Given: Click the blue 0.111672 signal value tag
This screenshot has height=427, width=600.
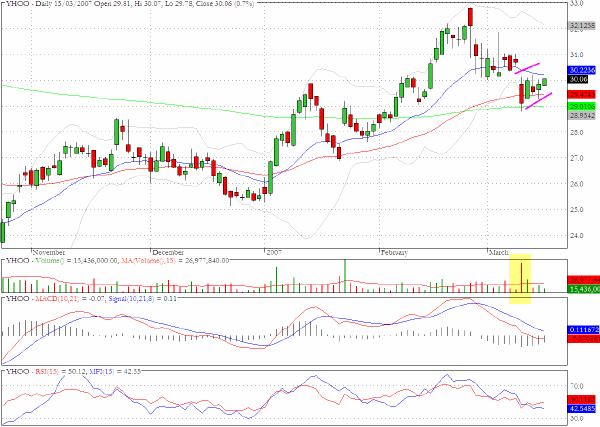Looking at the screenshot, I should pos(582,330).
